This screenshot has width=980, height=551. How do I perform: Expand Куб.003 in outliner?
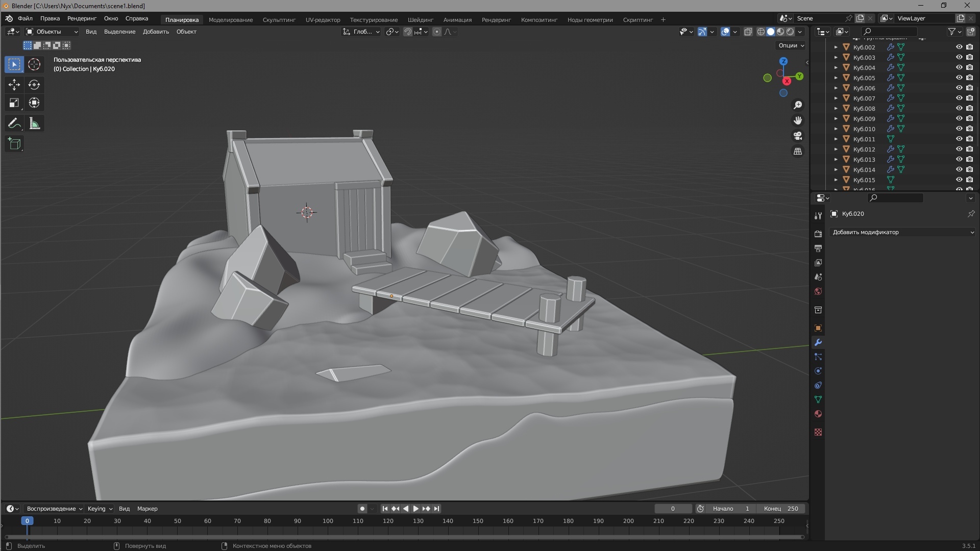click(x=836, y=58)
